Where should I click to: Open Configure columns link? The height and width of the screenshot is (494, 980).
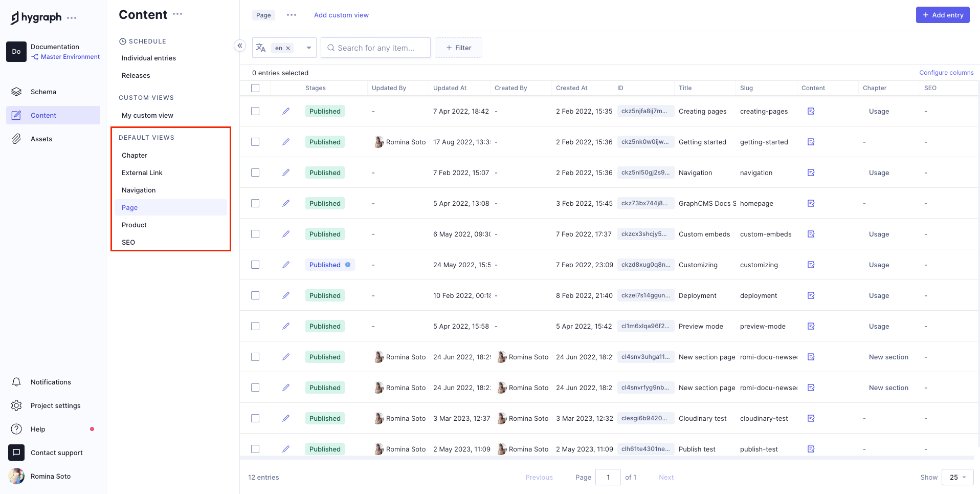(x=946, y=72)
